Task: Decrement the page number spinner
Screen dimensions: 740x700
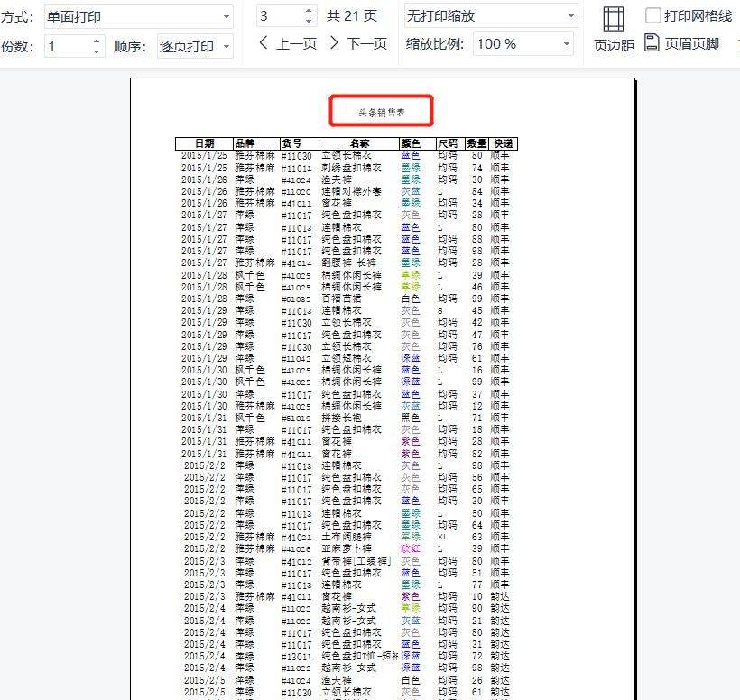Action: 307,21
